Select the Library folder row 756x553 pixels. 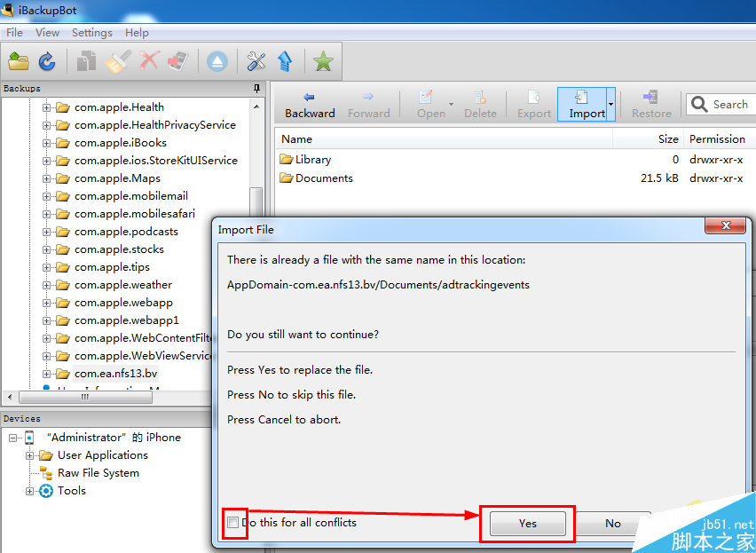[x=515, y=160]
